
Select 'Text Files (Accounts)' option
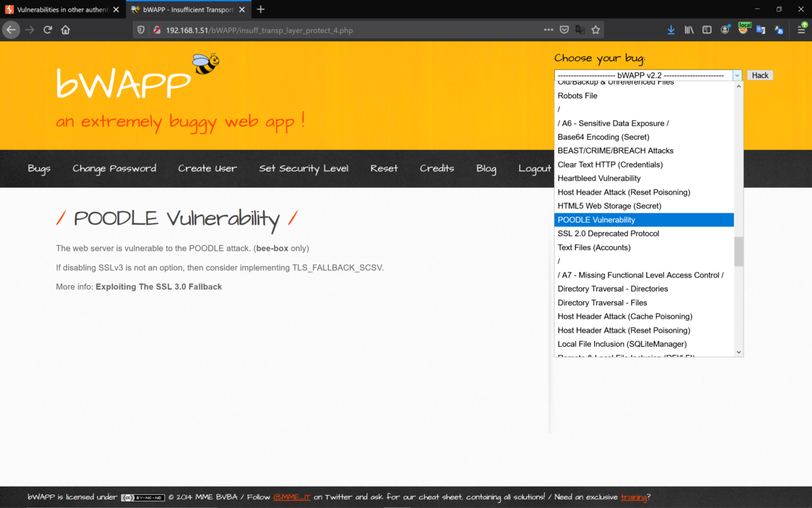click(x=644, y=247)
